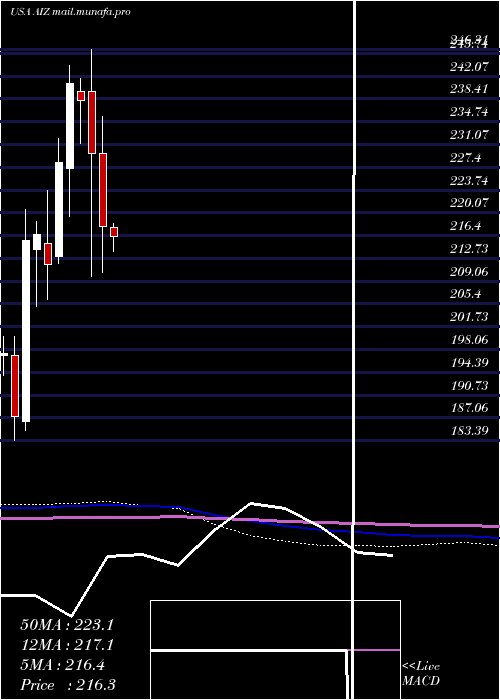Select the 205.4 price level label

(466, 294)
